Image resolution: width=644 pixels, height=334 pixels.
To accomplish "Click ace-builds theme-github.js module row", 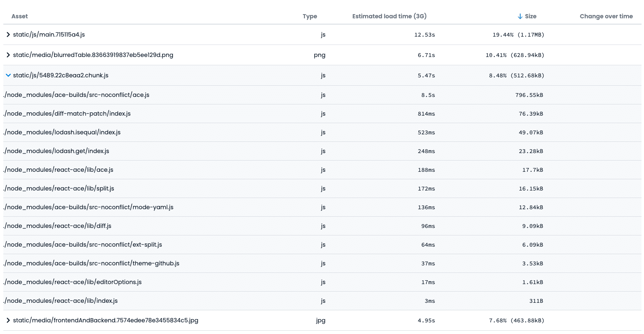I will [322, 263].
